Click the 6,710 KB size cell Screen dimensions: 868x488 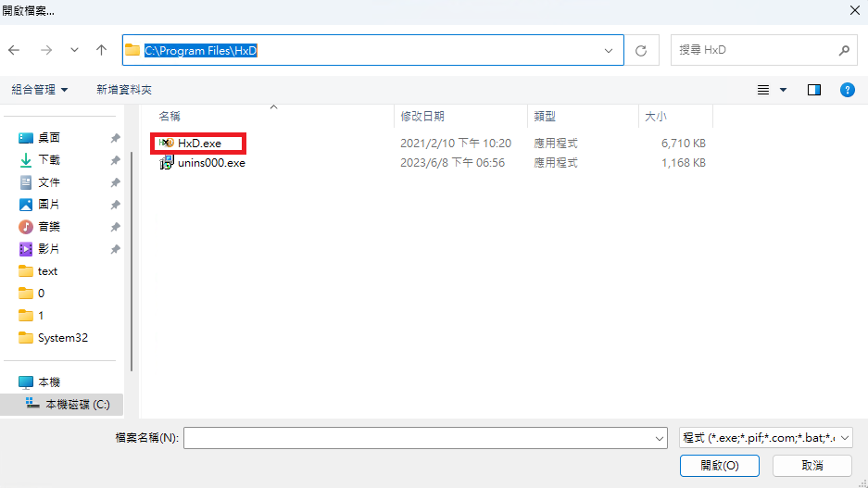coord(683,144)
